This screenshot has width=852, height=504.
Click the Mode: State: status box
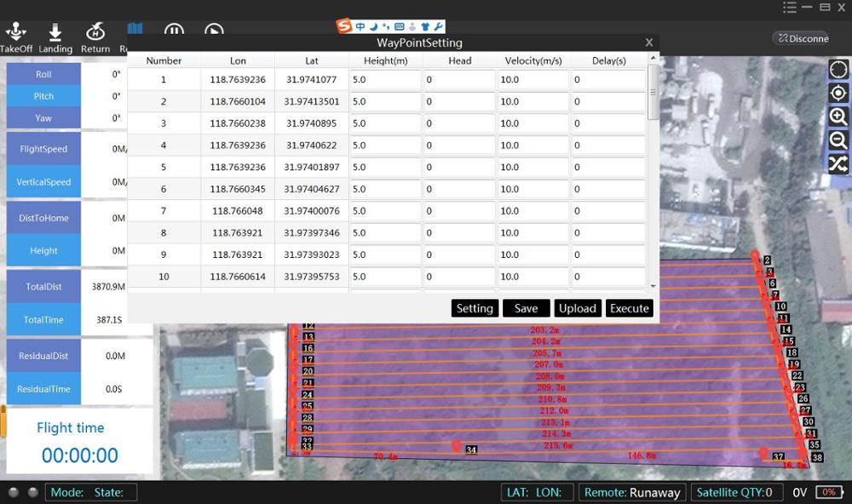(x=91, y=493)
